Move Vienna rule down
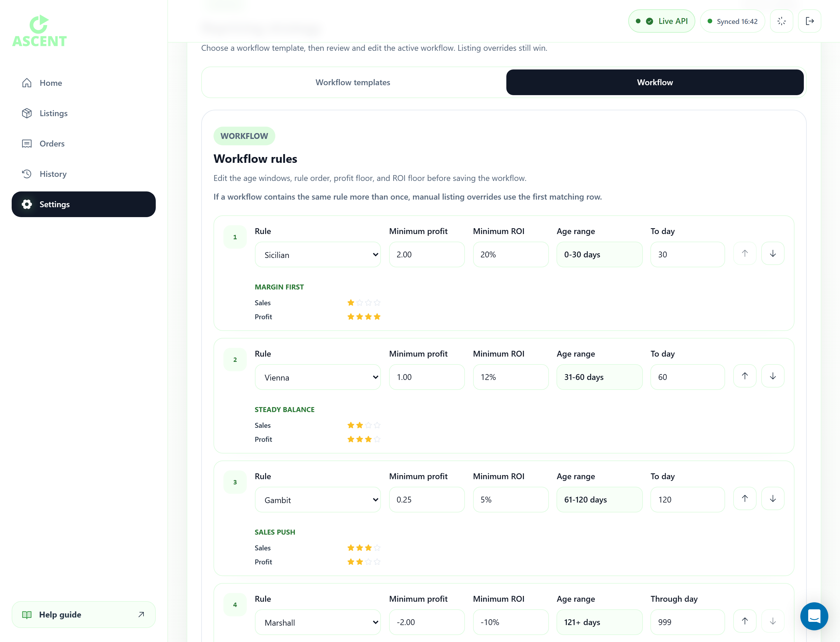The width and height of the screenshot is (840, 642). click(773, 376)
